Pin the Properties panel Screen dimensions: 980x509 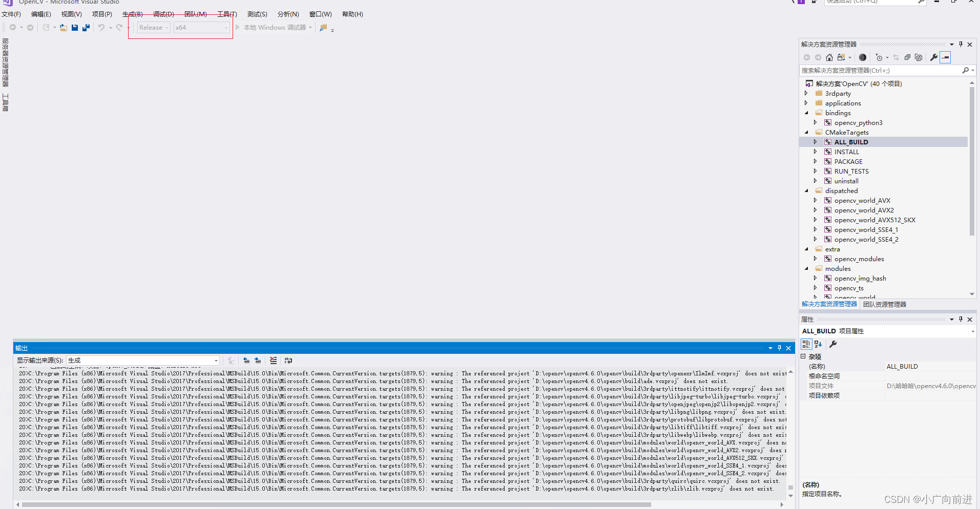961,319
